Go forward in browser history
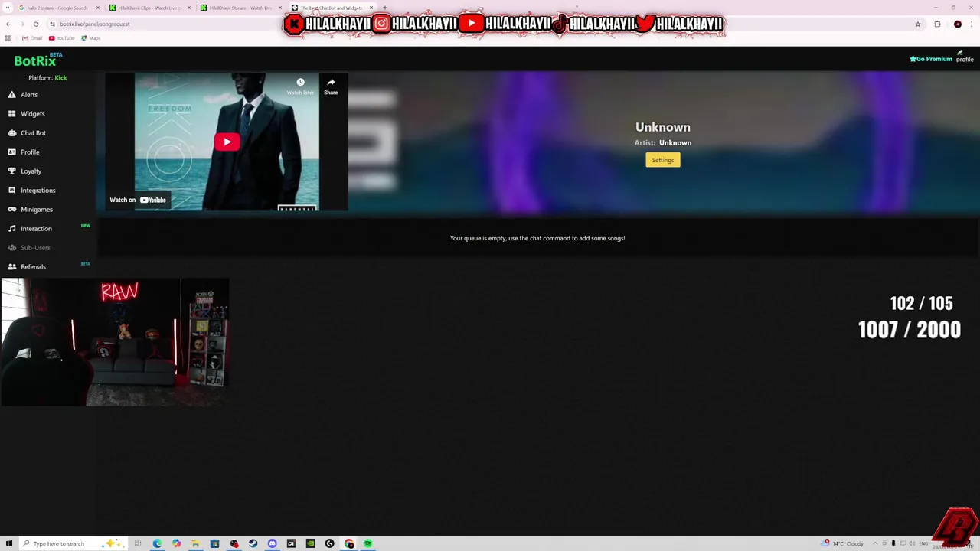The width and height of the screenshot is (980, 551). [x=21, y=24]
